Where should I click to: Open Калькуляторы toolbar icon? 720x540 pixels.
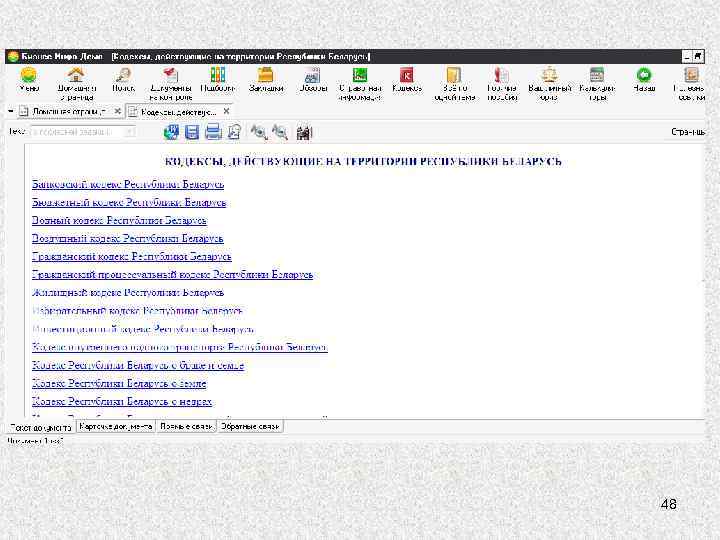[596, 75]
